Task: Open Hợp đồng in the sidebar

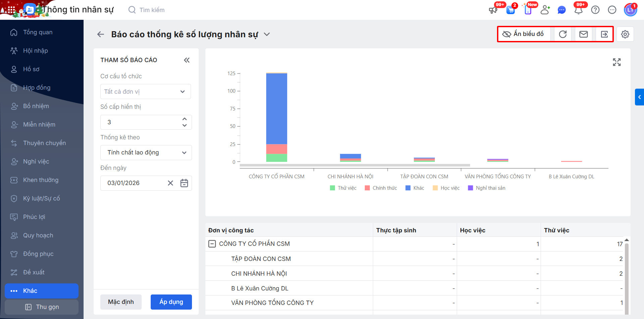Action: click(37, 88)
